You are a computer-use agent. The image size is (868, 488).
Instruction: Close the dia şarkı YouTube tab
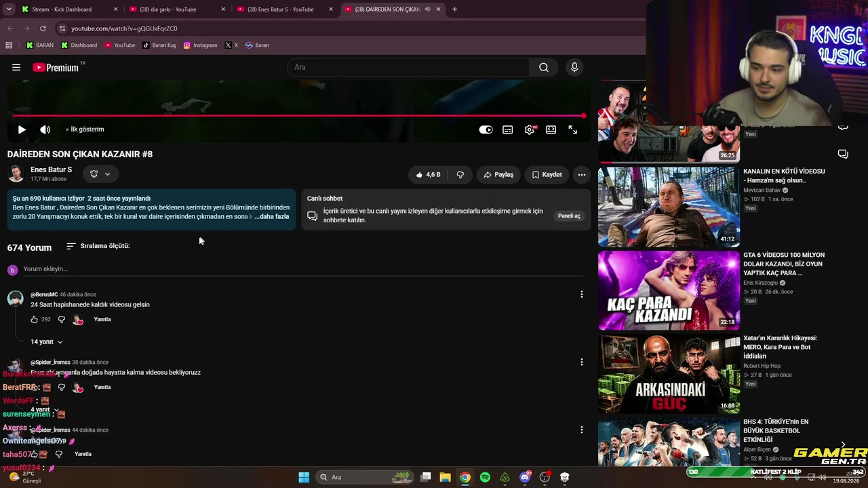tap(223, 9)
